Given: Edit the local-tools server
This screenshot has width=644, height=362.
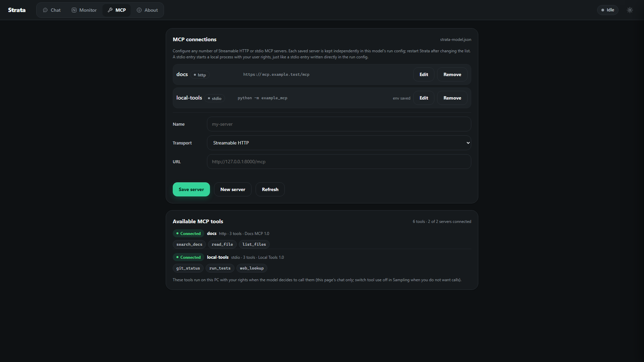Looking at the screenshot, I should [424, 98].
